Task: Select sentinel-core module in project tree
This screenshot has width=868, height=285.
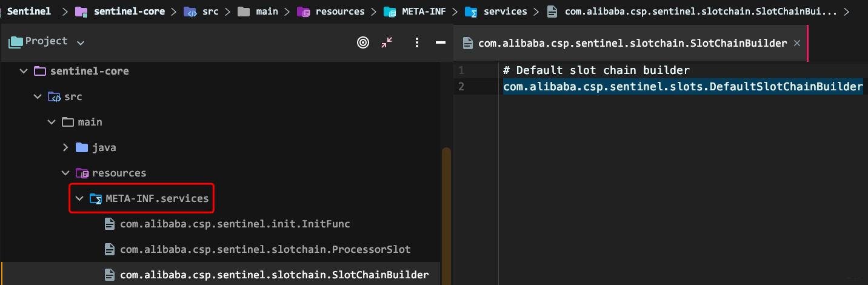Action: click(x=91, y=71)
